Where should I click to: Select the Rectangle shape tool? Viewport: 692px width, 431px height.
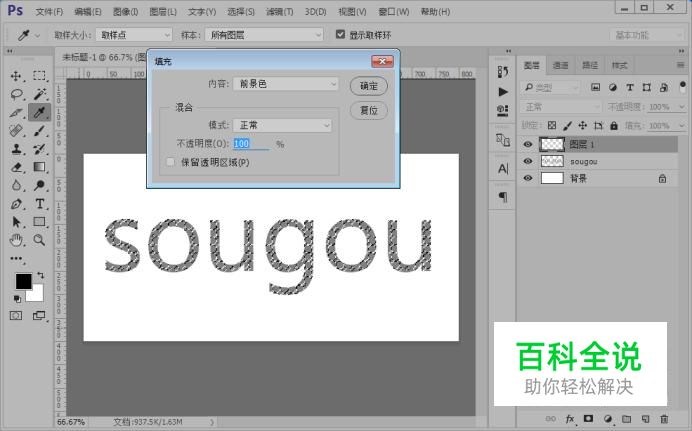(x=39, y=222)
